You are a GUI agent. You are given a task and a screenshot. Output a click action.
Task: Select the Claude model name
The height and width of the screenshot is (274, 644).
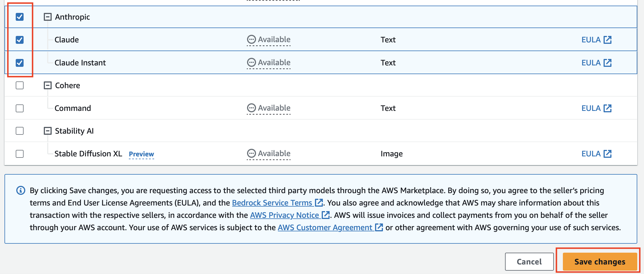(x=67, y=40)
